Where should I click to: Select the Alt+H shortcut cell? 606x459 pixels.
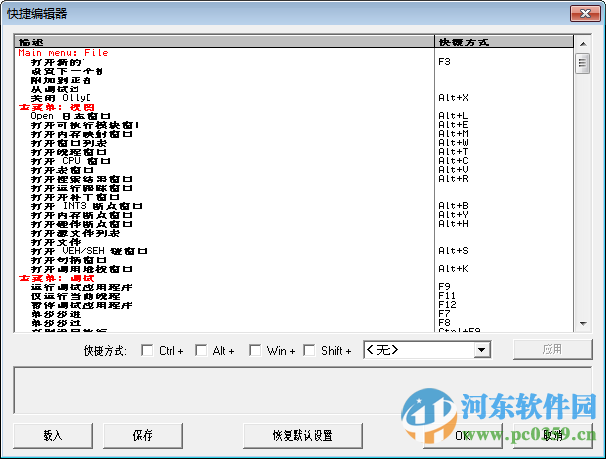504,224
